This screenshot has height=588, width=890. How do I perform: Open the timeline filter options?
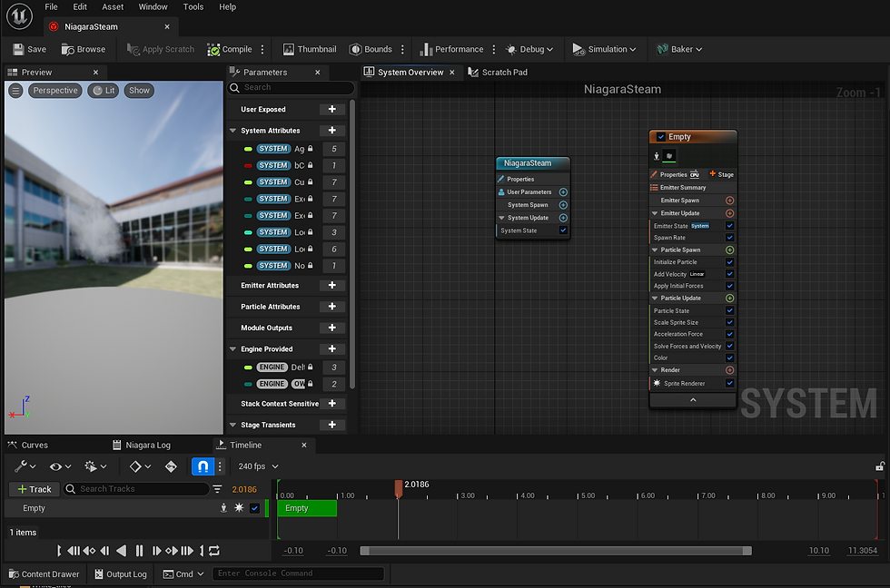point(217,489)
